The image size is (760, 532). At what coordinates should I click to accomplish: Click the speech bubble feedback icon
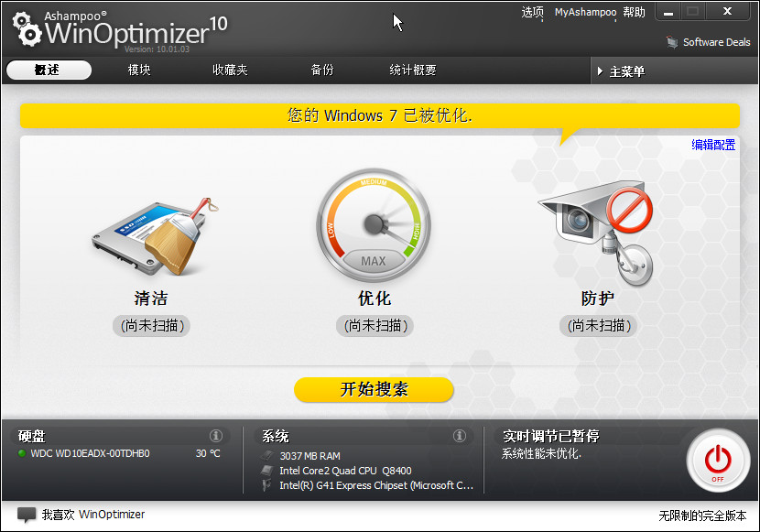click(27, 515)
